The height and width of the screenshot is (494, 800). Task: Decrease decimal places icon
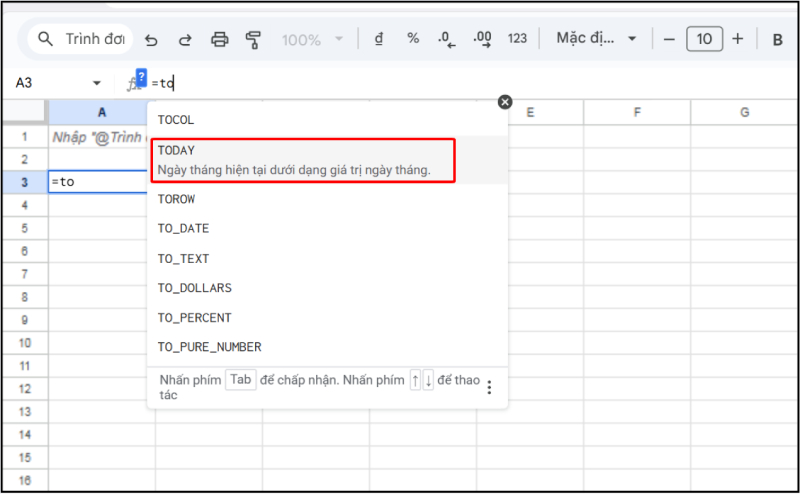(446, 39)
